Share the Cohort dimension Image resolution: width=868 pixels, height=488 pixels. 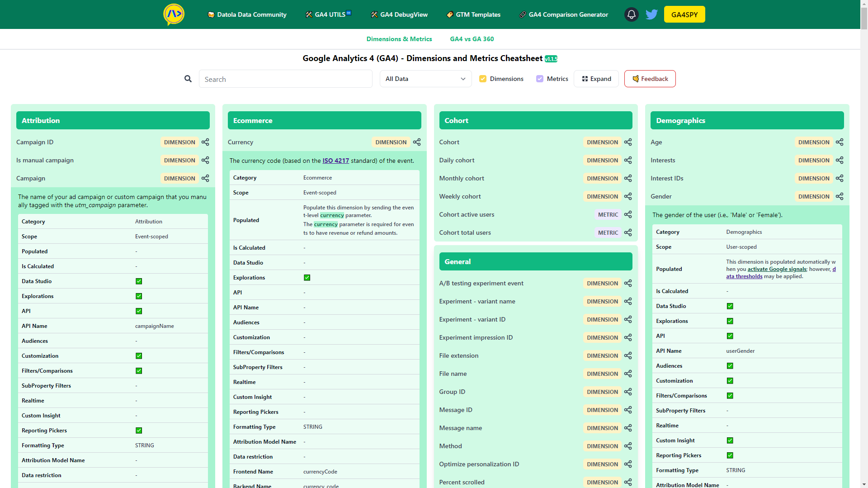pos(628,142)
